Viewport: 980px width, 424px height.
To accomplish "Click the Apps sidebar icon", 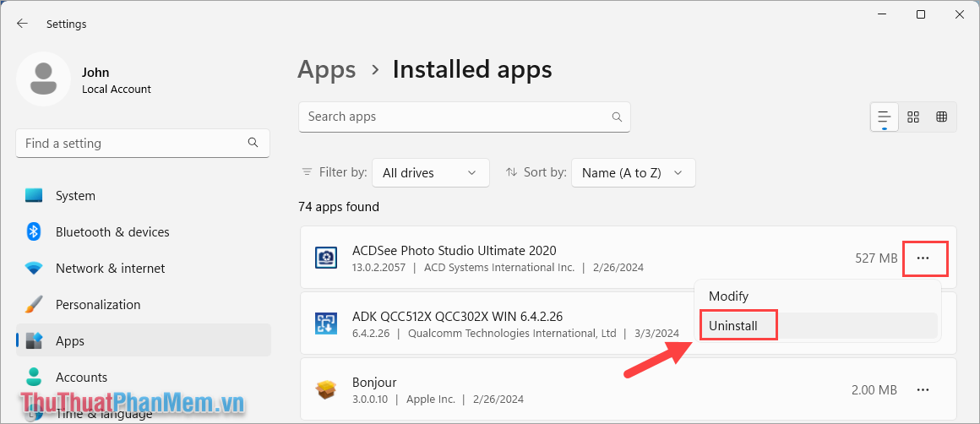I will click(34, 341).
